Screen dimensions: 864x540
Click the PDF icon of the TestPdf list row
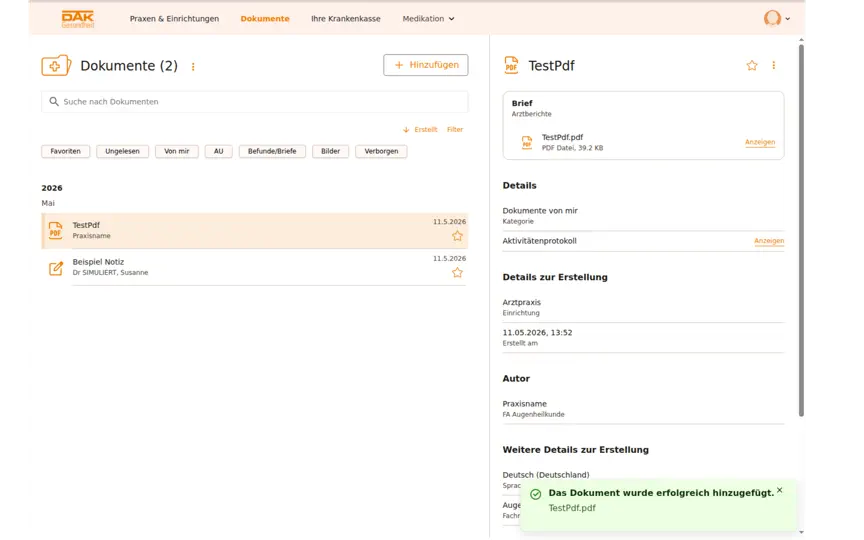click(56, 230)
